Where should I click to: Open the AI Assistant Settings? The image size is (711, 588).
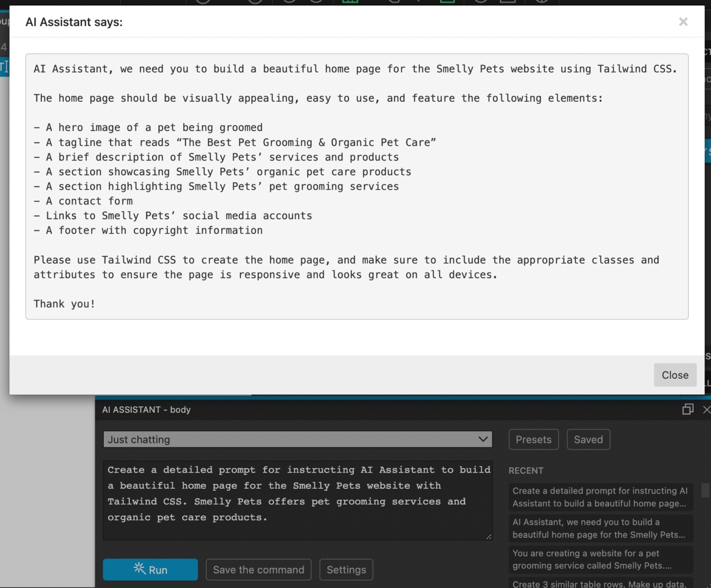pos(346,569)
